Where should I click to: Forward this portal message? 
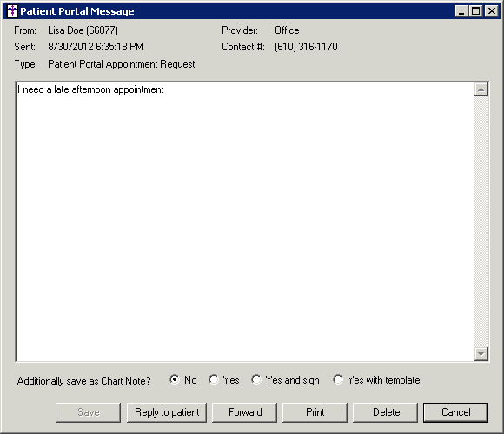click(244, 412)
